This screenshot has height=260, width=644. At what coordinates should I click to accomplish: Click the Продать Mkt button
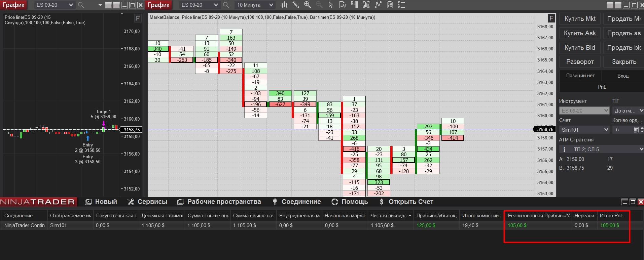pos(623,19)
